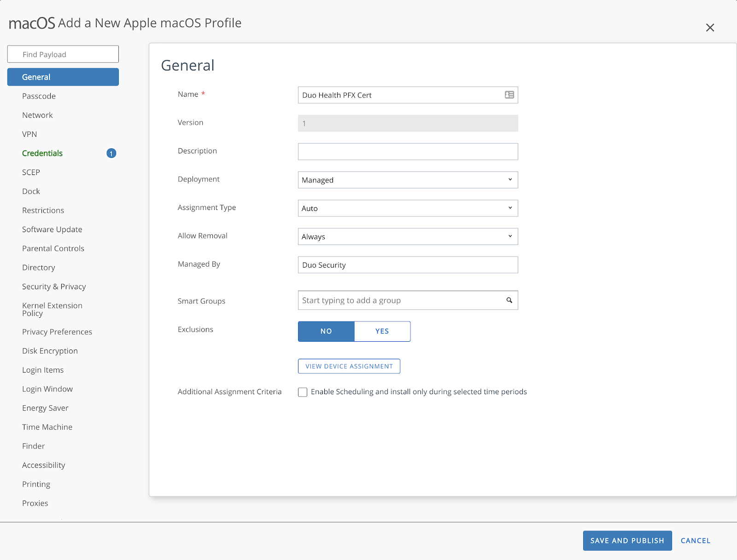Click the search magnifier in Smart Groups
Screen dimensions: 737x560
click(509, 300)
